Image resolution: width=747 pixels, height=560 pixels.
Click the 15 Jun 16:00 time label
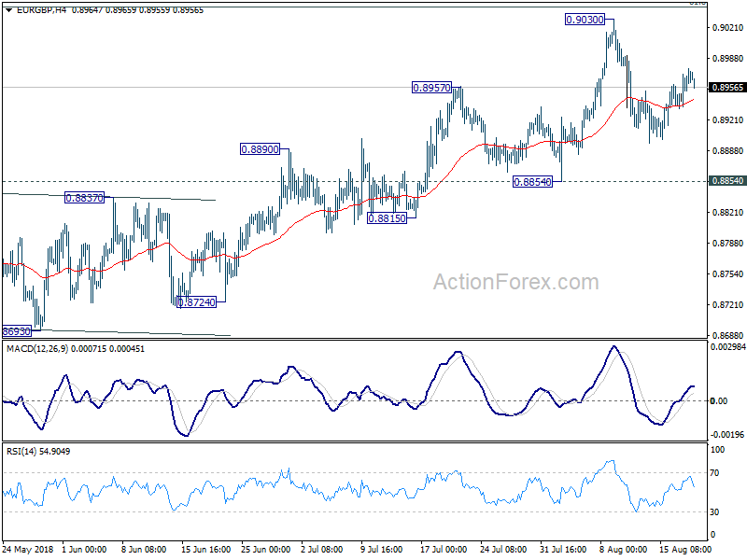pos(205,550)
